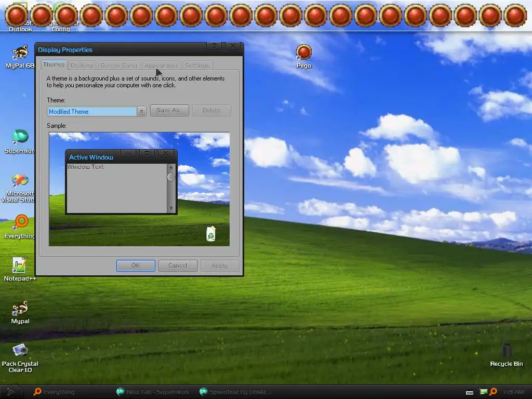The image size is (532, 399).
Task: Click the Save As button
Action: click(x=169, y=110)
